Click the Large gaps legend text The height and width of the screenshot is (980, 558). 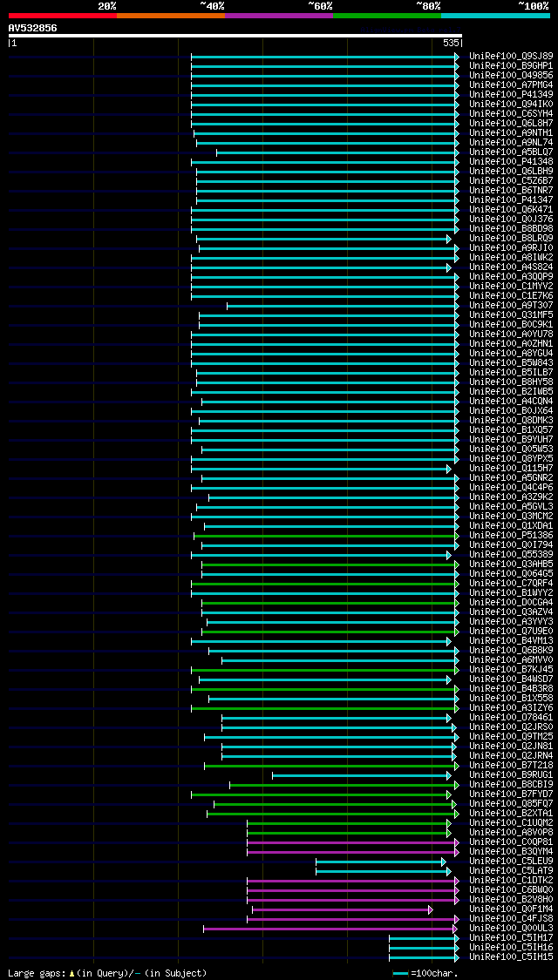coord(107,973)
